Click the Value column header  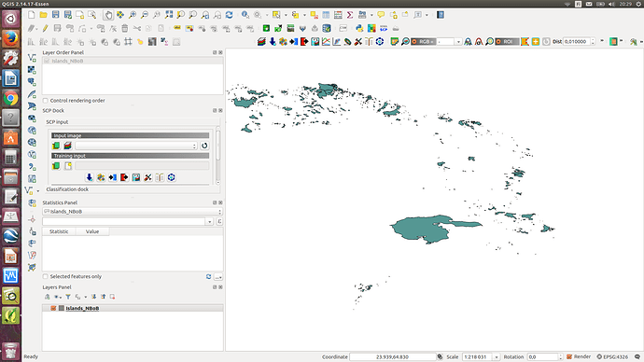click(x=92, y=231)
